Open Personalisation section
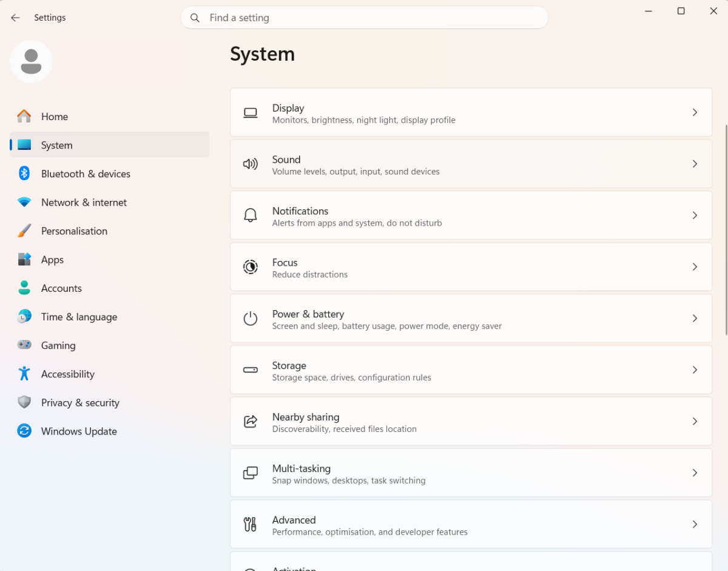 pos(109,231)
